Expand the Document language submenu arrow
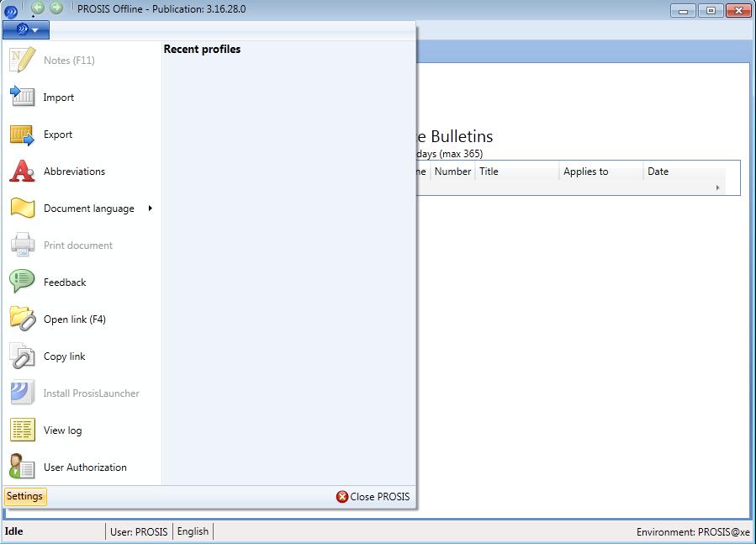 (x=150, y=209)
